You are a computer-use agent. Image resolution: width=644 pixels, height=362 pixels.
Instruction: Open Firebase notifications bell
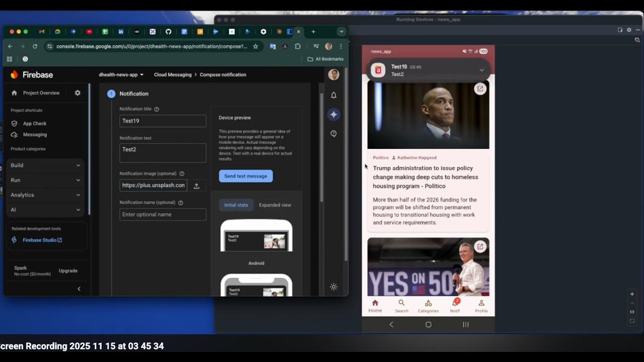click(x=334, y=95)
